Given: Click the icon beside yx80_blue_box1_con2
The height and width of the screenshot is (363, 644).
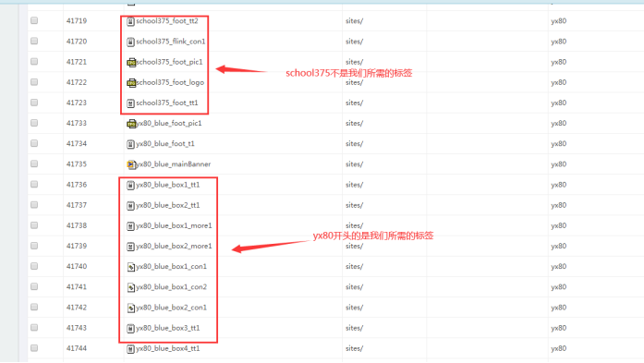Looking at the screenshot, I should pos(131,287).
